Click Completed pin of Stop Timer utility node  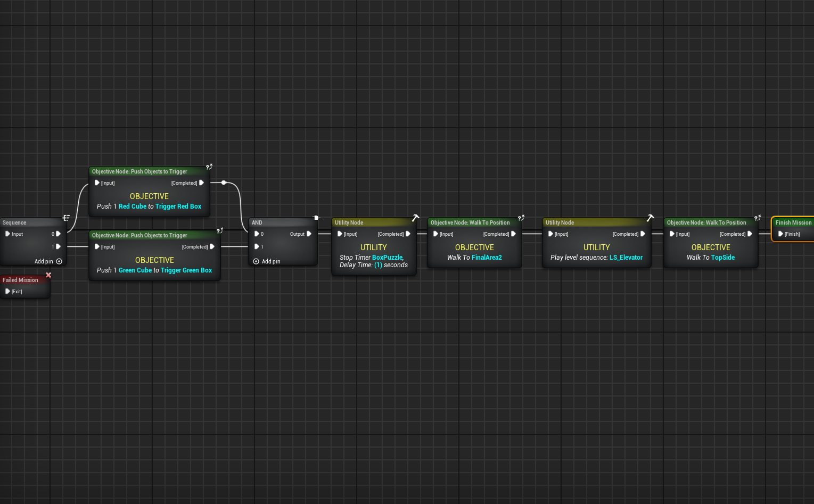coord(408,234)
